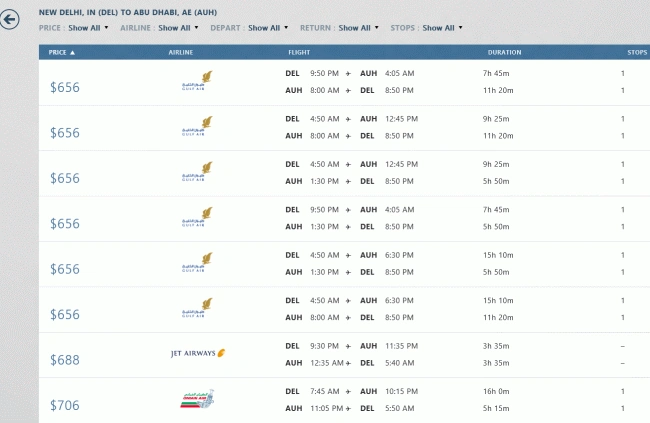The height and width of the screenshot is (423, 650).
Task: Click the 16h 0m duration
Action: [496, 391]
